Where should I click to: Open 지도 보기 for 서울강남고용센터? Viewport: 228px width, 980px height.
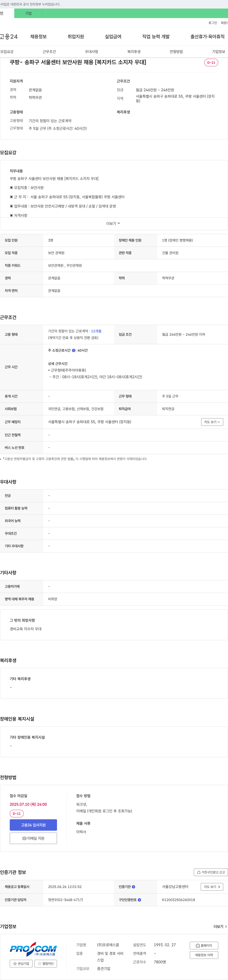click(x=212, y=887)
